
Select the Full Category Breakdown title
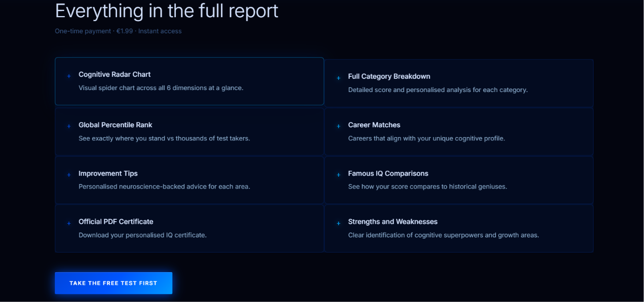(x=389, y=76)
